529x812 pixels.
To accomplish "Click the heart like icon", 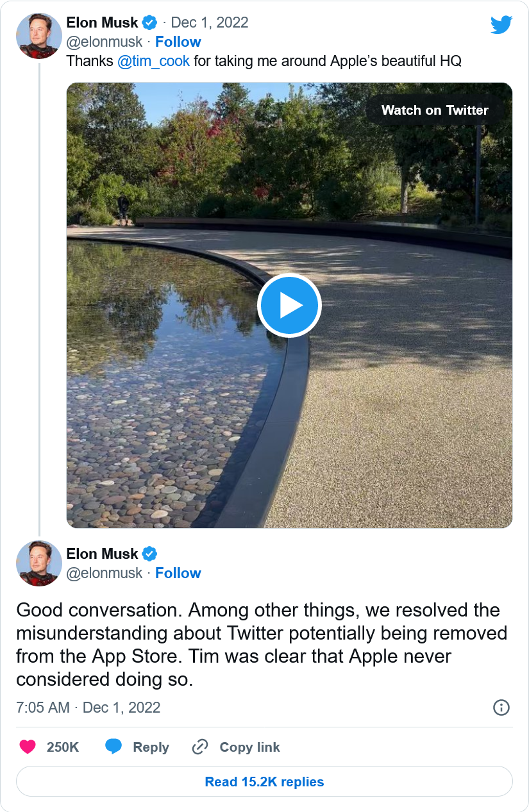I will click(28, 747).
